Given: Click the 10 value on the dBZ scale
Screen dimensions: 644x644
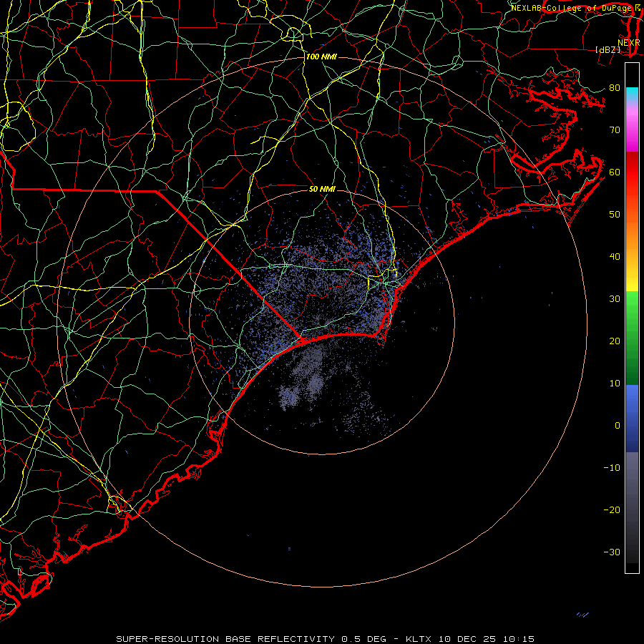Looking at the screenshot, I should 615,384.
